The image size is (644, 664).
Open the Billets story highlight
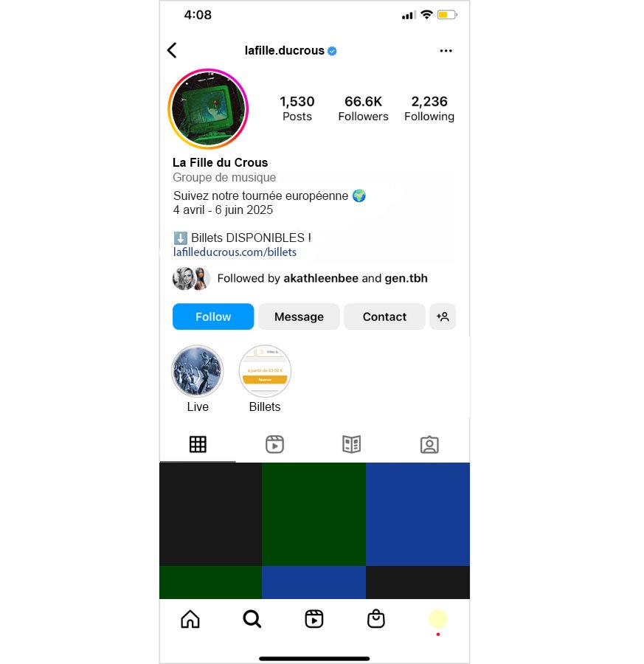265,371
